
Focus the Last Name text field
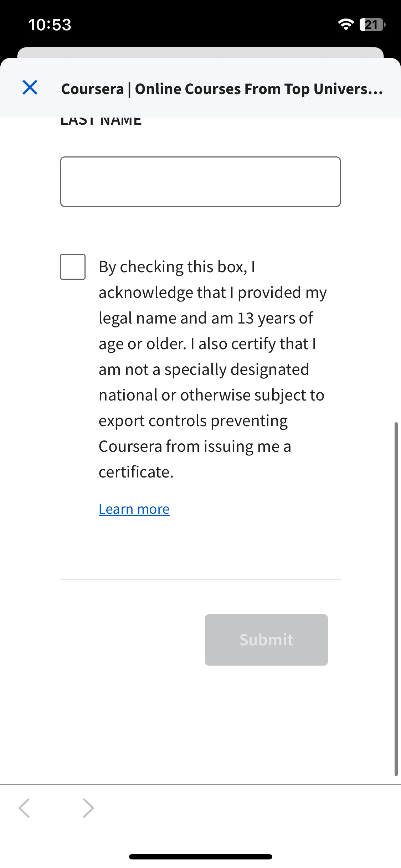coord(200,182)
